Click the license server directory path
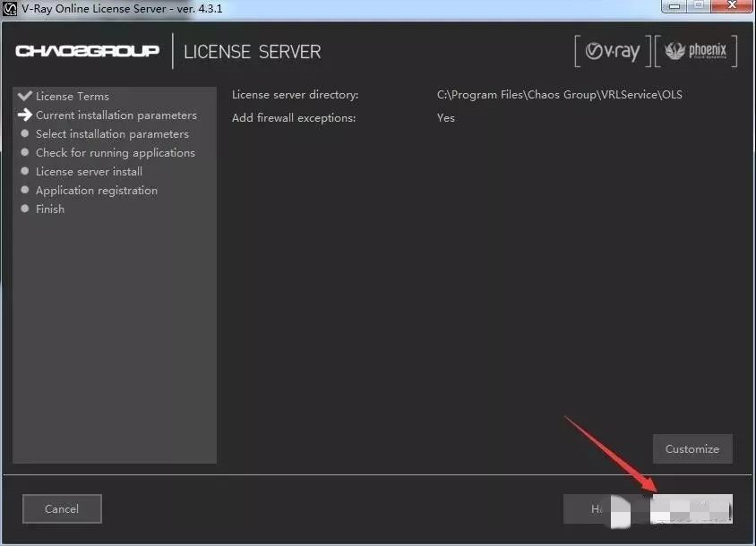 pos(559,94)
